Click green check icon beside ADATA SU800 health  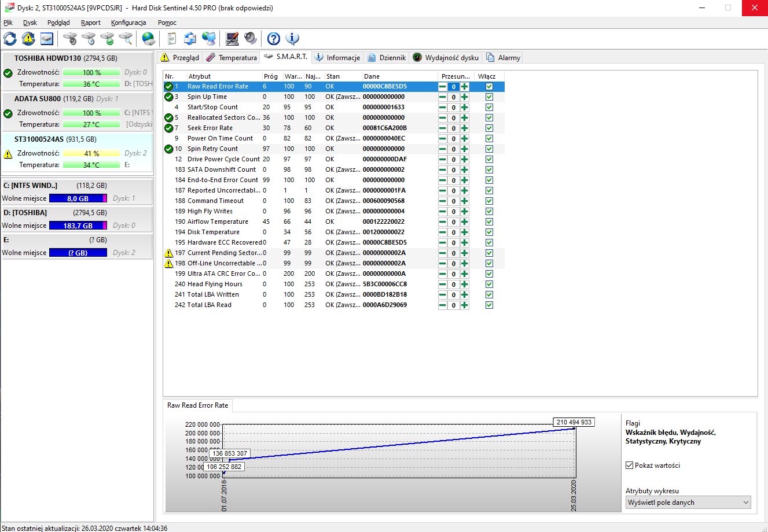coord(8,113)
